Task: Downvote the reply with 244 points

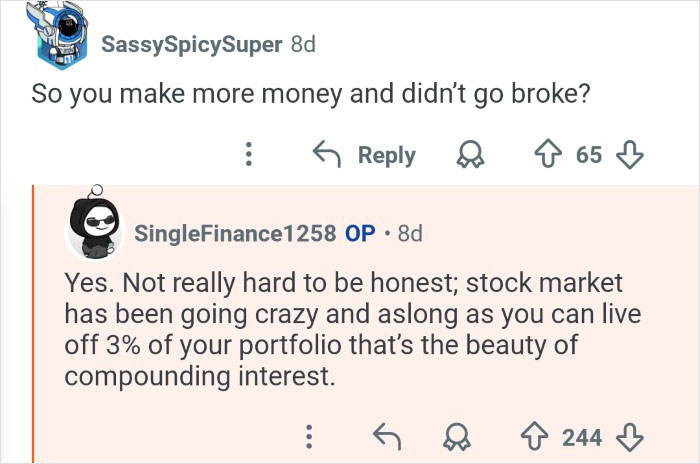Action: (630, 437)
